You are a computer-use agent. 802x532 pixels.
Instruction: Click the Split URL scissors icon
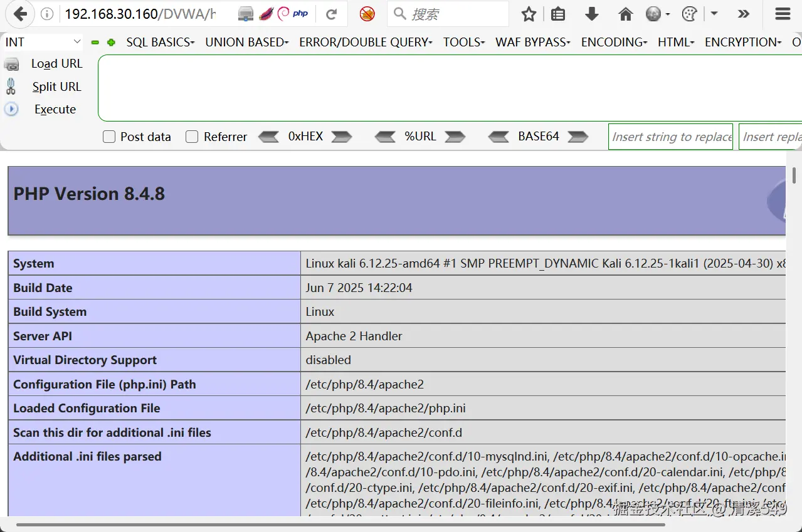pos(11,86)
